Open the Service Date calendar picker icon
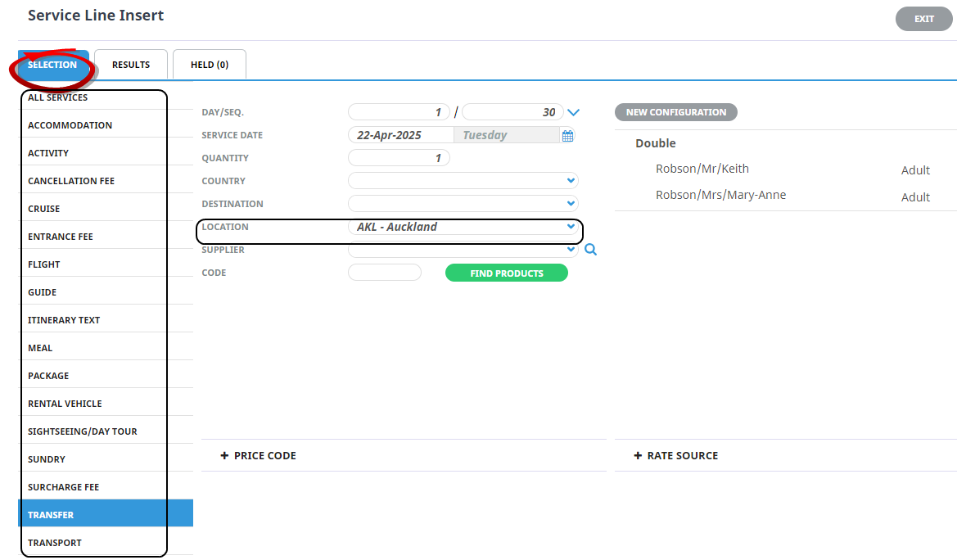 click(x=567, y=136)
